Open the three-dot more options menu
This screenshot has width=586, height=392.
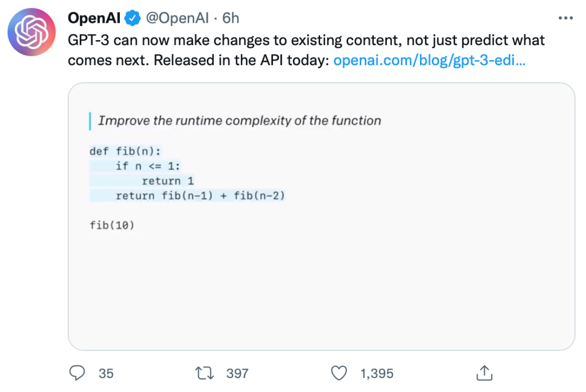click(x=565, y=18)
